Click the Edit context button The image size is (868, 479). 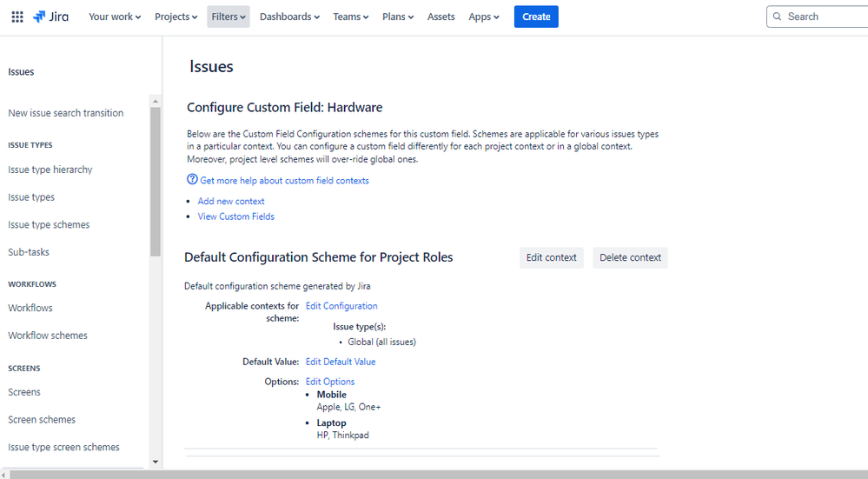(x=552, y=257)
